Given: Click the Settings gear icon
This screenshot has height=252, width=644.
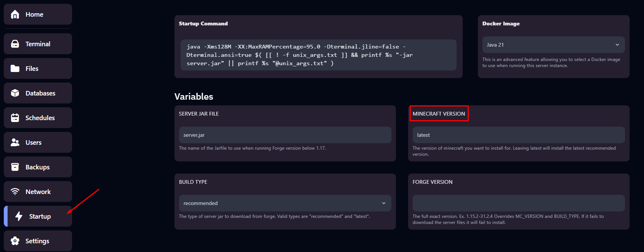Looking at the screenshot, I should pos(15,241).
